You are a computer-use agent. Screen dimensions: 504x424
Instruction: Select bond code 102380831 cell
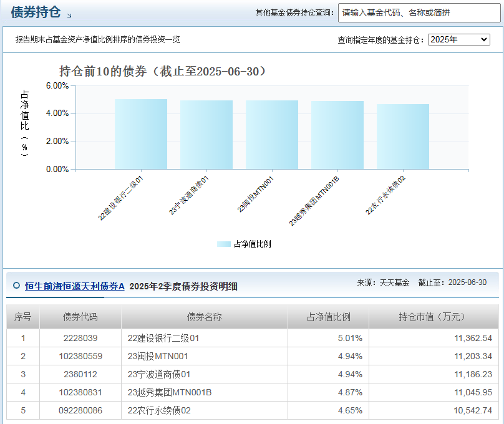click(x=80, y=392)
